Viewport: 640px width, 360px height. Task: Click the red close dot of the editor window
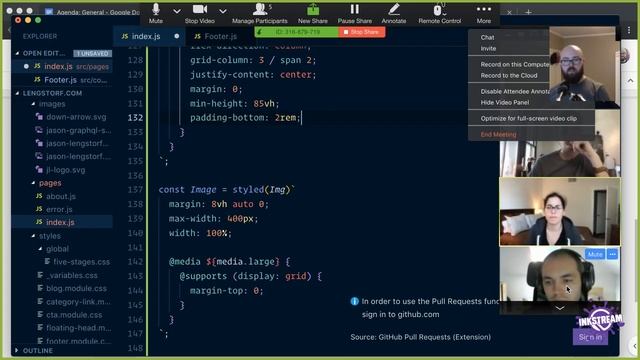coord(18,20)
